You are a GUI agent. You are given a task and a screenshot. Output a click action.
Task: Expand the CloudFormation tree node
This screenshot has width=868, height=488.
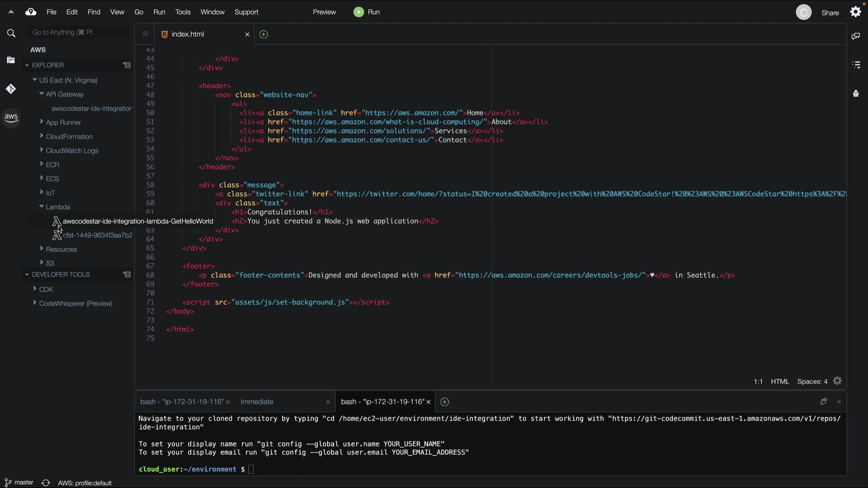(x=42, y=136)
